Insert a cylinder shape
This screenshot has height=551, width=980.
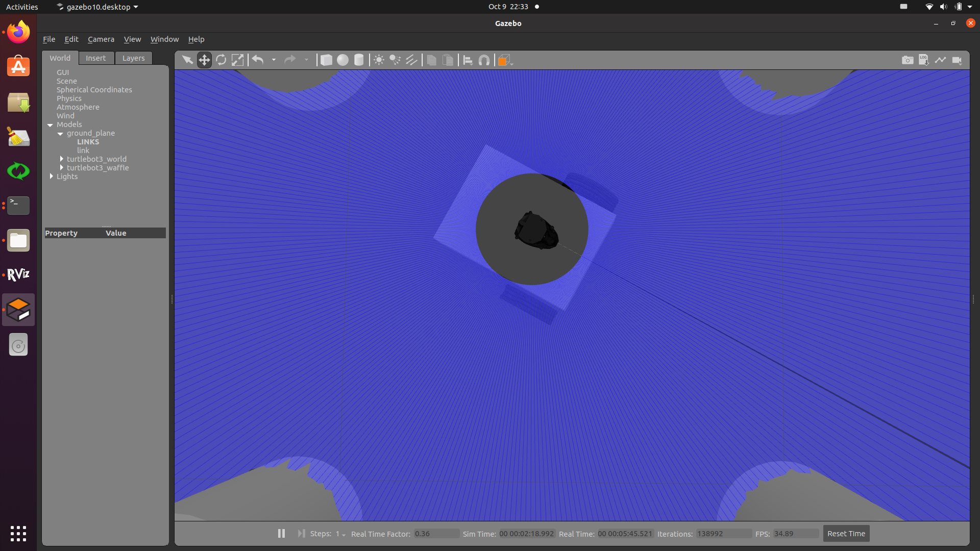[359, 60]
